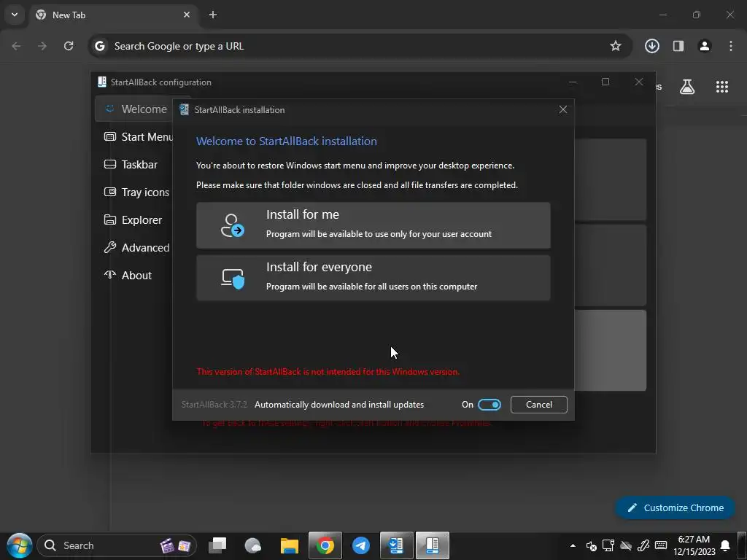Choose the Install for everyone option
Screen dimensions: 747x560
click(373, 278)
